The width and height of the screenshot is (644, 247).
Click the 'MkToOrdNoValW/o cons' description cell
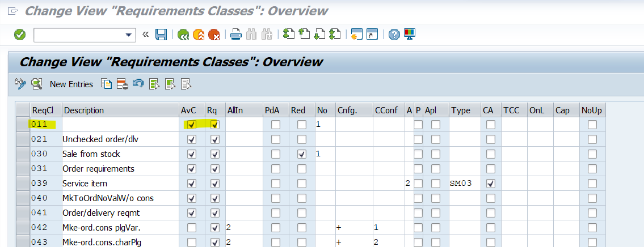(120, 198)
